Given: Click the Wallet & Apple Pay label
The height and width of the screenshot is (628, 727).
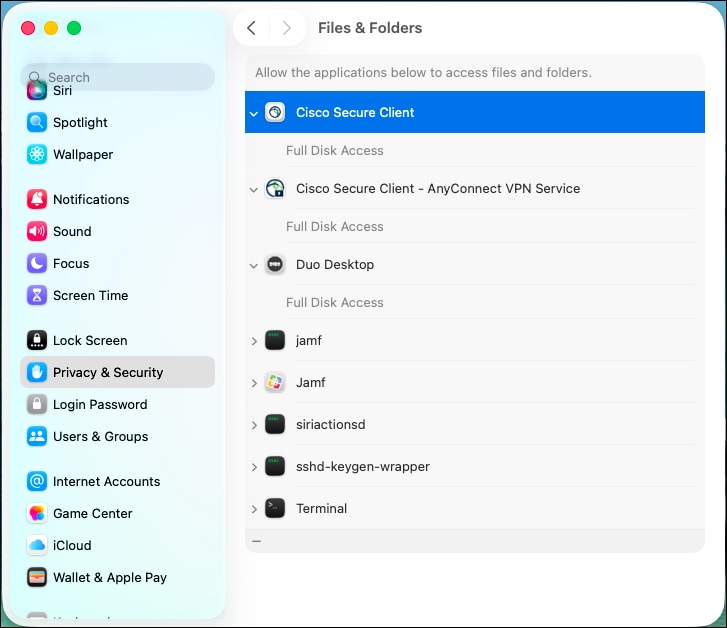Looking at the screenshot, I should coord(110,577).
